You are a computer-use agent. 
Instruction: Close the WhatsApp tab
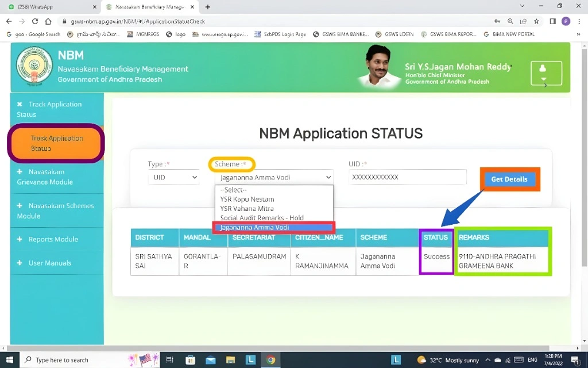(x=95, y=7)
